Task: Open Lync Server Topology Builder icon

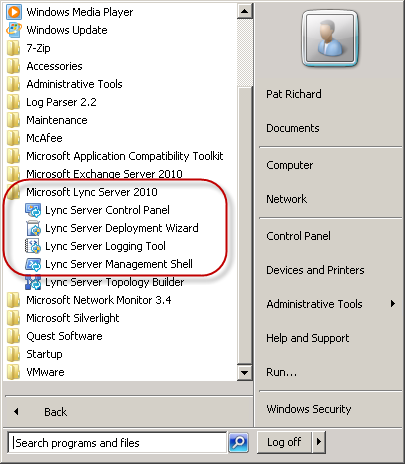Action: [x=33, y=282]
